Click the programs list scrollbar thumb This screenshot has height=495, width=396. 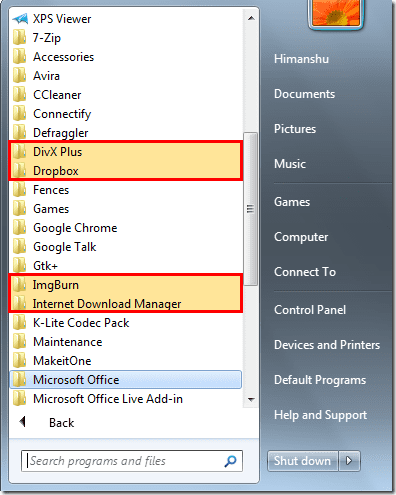(250, 209)
